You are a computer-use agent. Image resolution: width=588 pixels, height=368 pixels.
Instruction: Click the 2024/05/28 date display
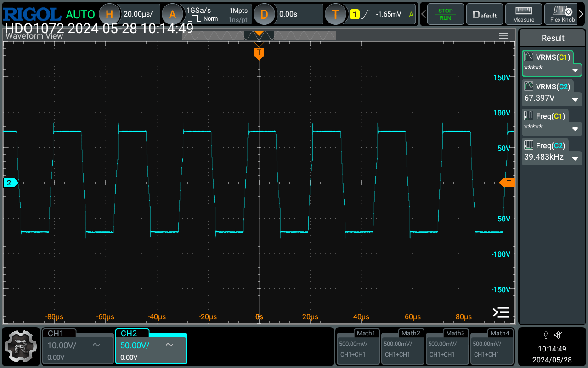pos(552,359)
